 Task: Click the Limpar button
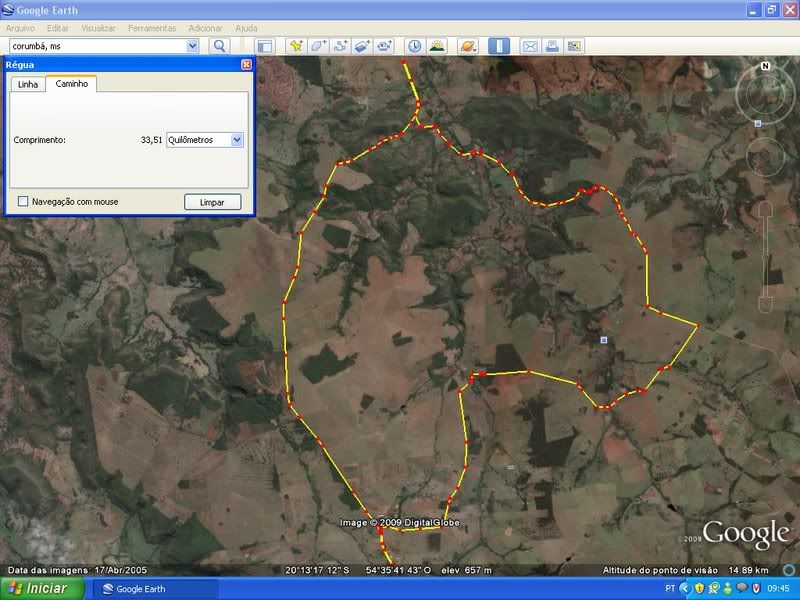click(212, 202)
